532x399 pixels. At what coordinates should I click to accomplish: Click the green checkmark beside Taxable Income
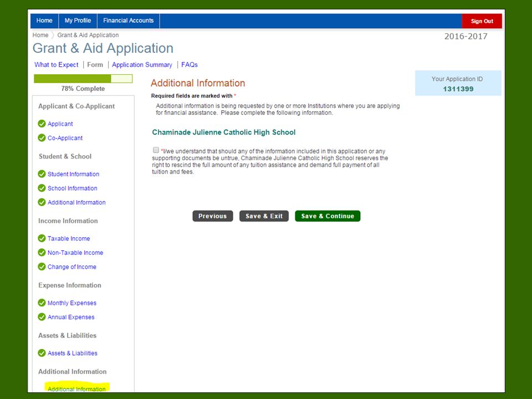click(x=42, y=238)
